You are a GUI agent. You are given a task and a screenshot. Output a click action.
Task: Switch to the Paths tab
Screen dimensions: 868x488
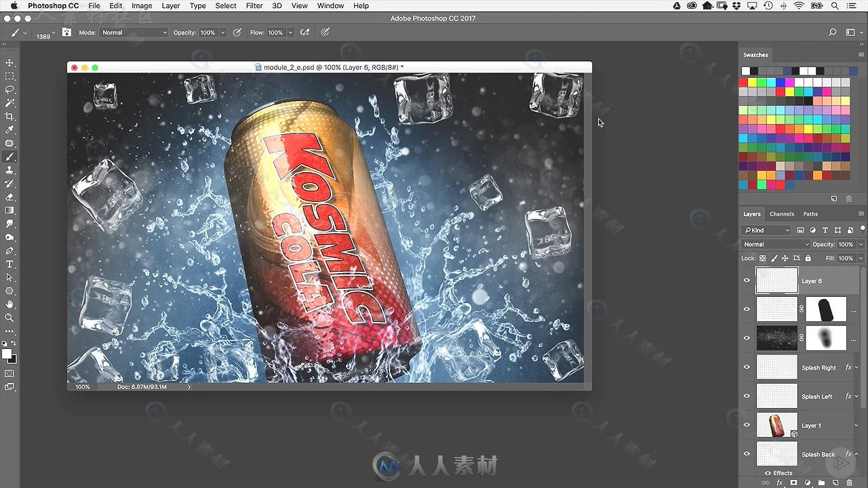click(810, 214)
